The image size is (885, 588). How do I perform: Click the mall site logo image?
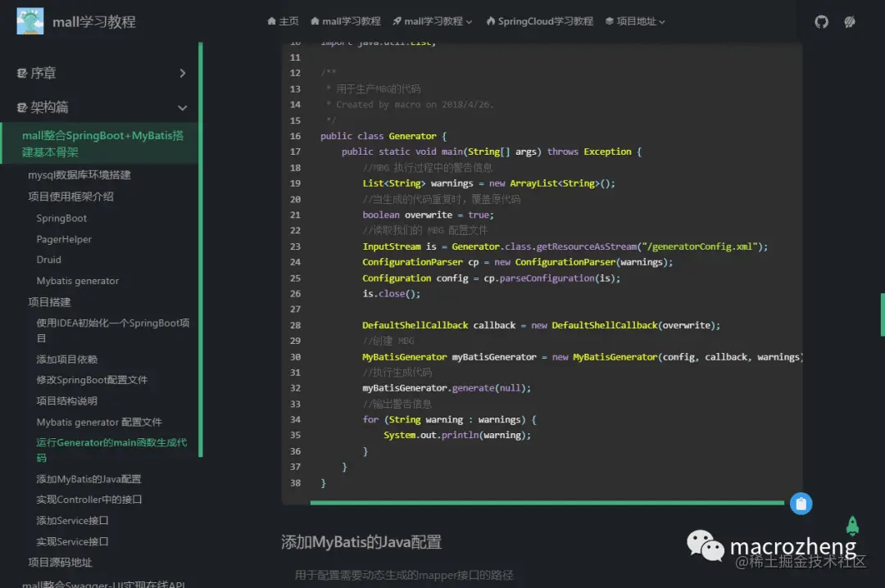30,21
